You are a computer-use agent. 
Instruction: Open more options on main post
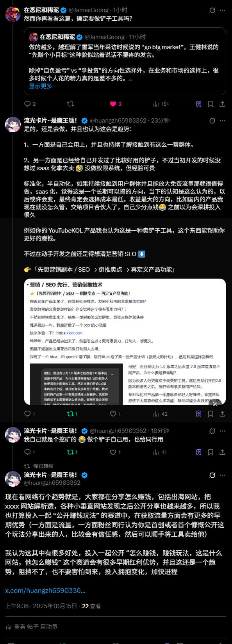[223, 475]
